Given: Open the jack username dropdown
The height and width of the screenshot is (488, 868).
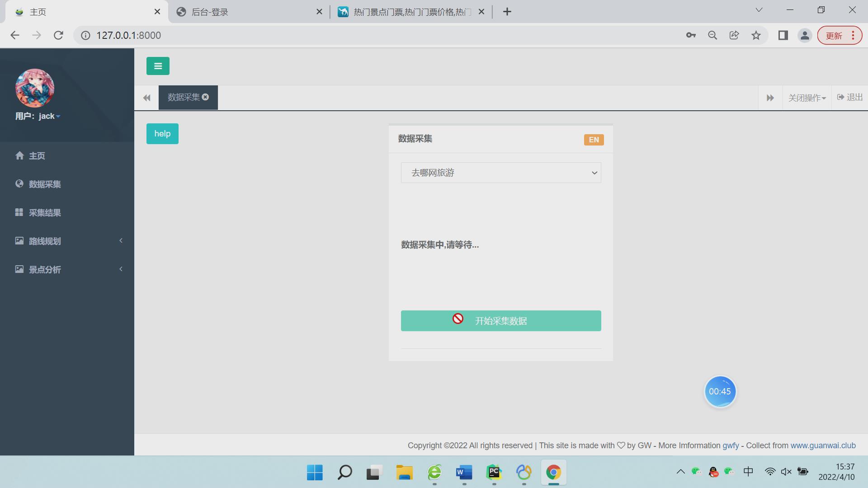Looking at the screenshot, I should [x=57, y=116].
